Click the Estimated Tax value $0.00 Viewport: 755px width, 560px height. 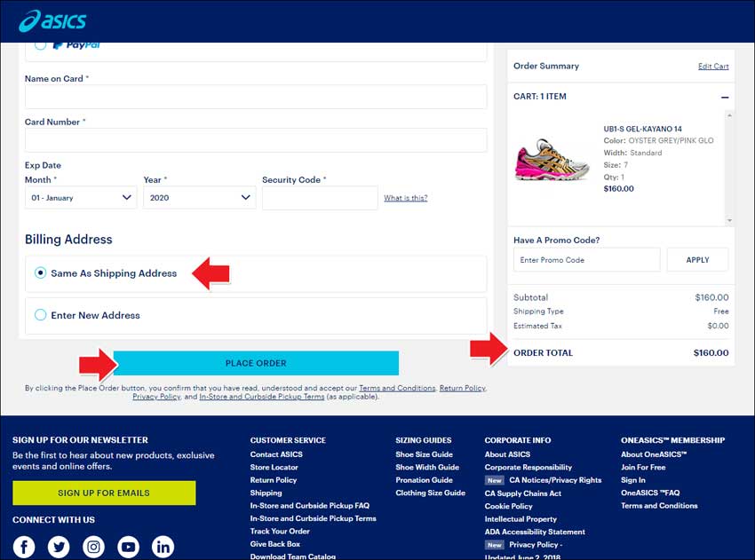[x=718, y=326]
